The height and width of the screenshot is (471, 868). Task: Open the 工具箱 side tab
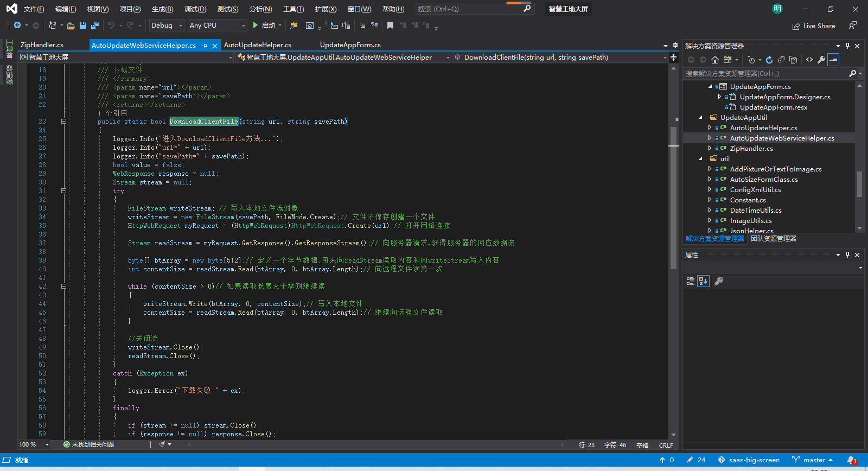pyautogui.click(x=9, y=49)
